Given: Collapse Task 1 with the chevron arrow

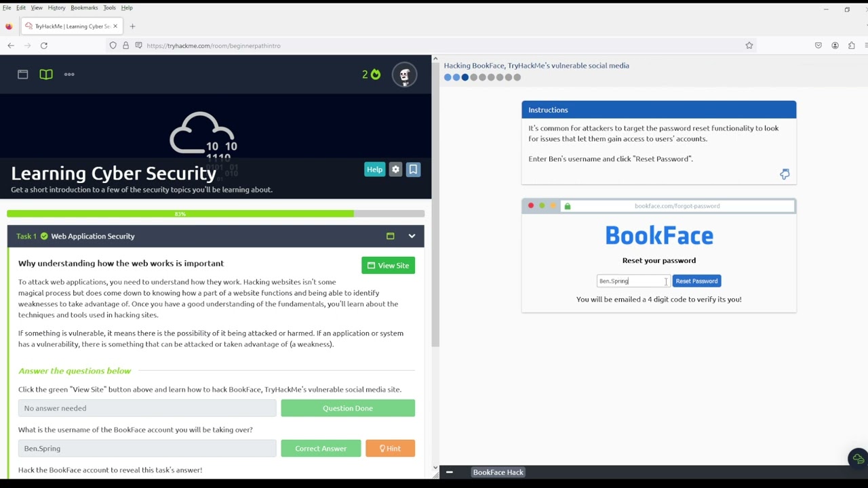Looking at the screenshot, I should click(412, 237).
